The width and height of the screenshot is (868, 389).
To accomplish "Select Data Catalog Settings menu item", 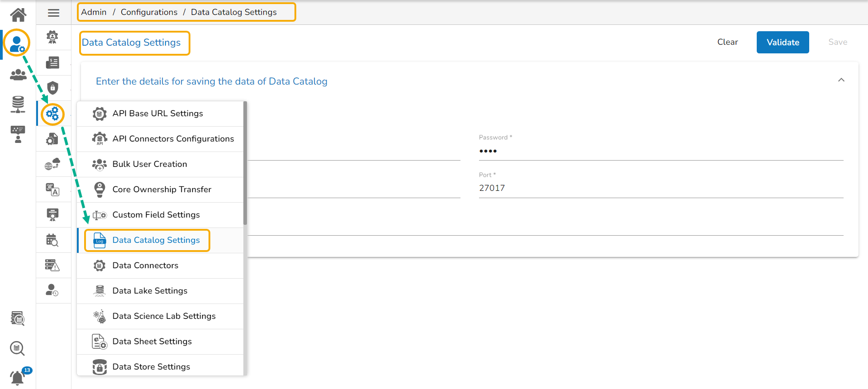I will click(x=156, y=240).
